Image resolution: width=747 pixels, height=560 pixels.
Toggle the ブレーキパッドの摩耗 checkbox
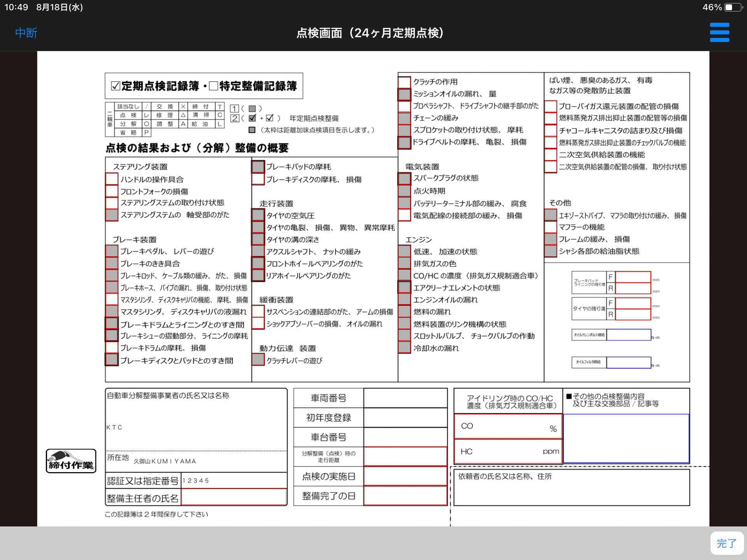(258, 166)
